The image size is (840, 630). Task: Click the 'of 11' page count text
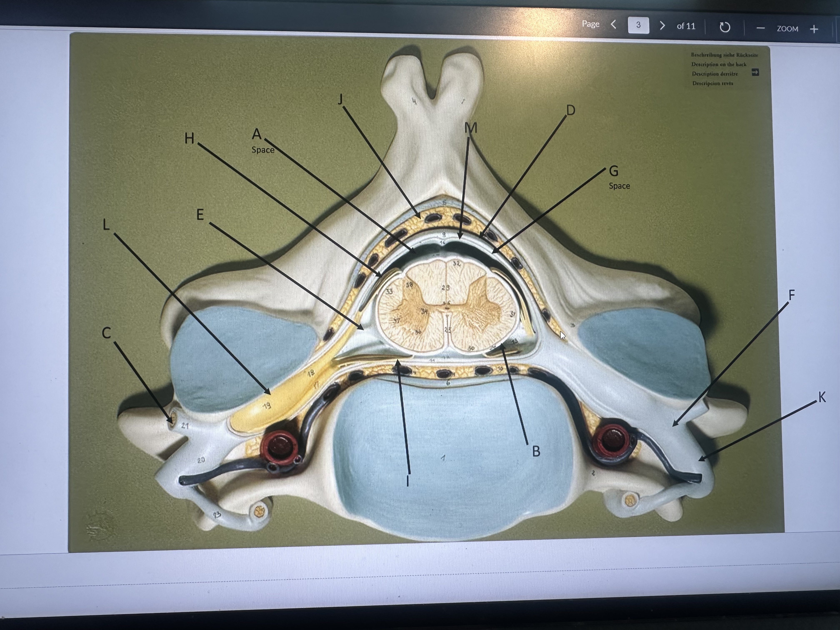click(686, 26)
